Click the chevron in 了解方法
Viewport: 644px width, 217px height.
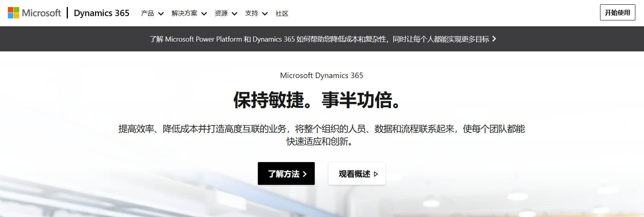tap(305, 174)
